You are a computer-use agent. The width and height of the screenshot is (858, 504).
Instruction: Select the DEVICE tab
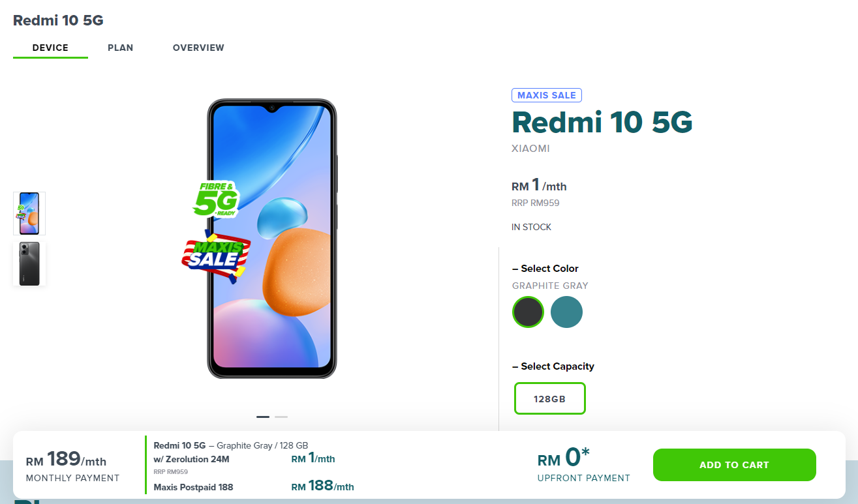(x=50, y=48)
